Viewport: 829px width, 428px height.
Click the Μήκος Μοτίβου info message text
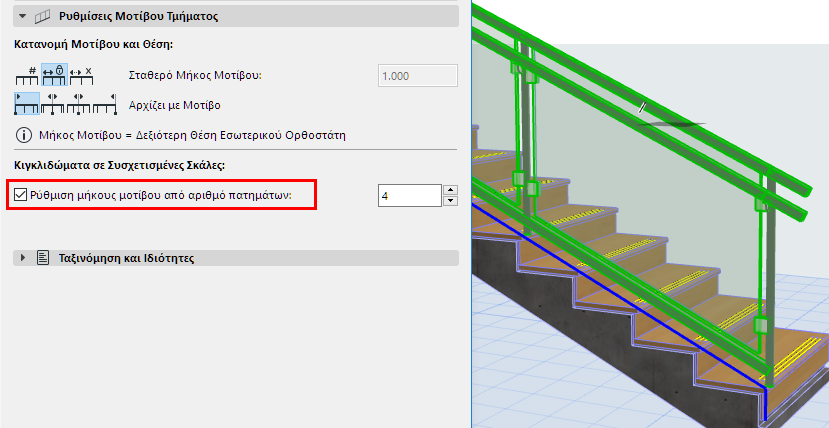click(x=192, y=135)
